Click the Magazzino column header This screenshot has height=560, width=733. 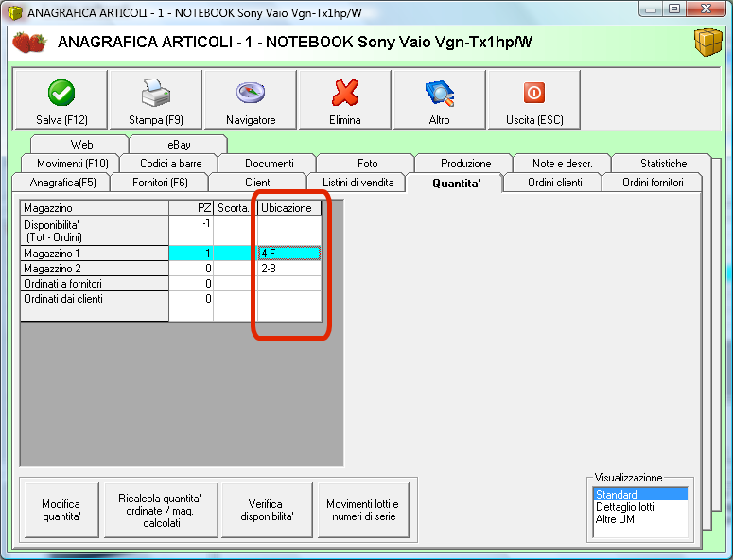click(94, 208)
